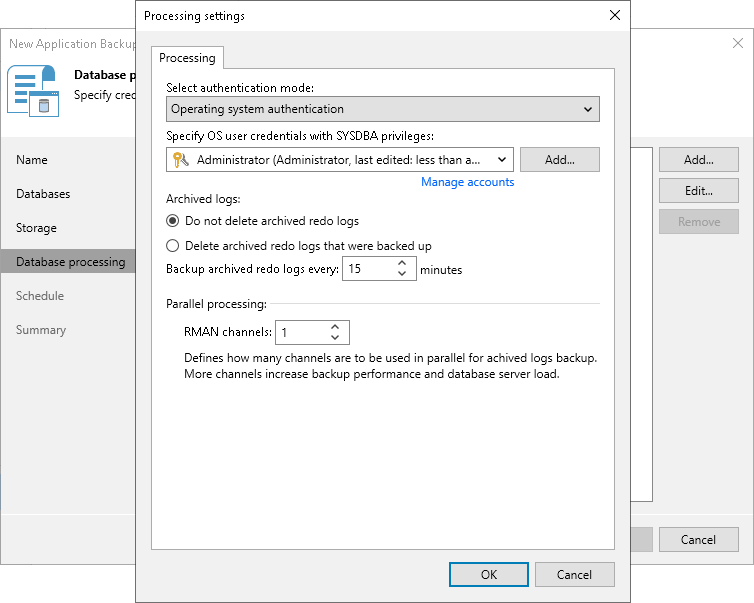Go to the Summary wizard step
754x603 pixels.
[x=41, y=330]
